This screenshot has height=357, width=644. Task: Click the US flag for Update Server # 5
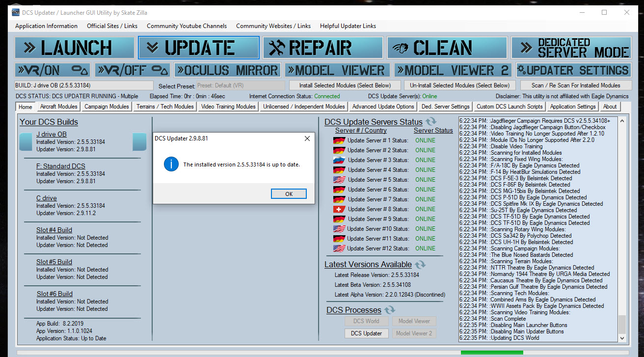339,180
